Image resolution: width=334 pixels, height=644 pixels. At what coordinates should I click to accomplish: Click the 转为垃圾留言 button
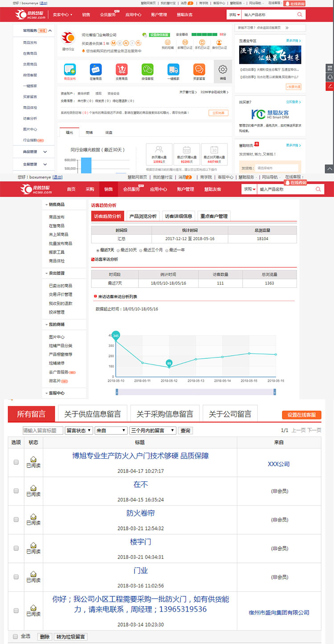pos(70,637)
